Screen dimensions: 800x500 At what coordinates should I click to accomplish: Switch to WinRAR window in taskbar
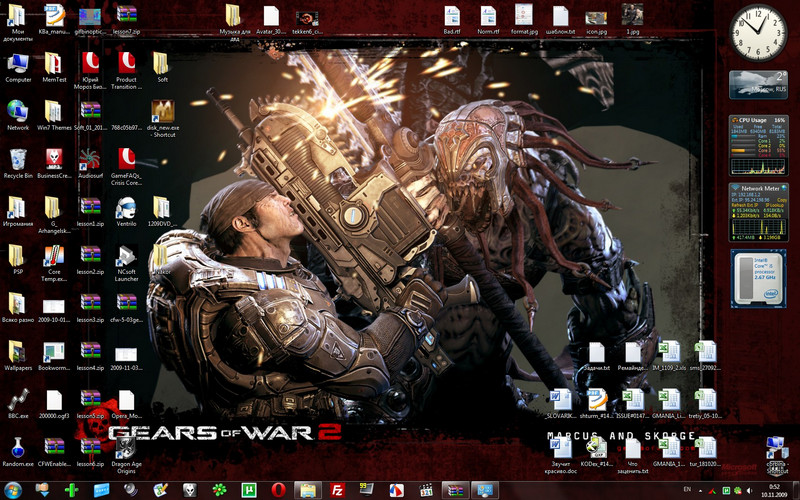[x=455, y=490]
